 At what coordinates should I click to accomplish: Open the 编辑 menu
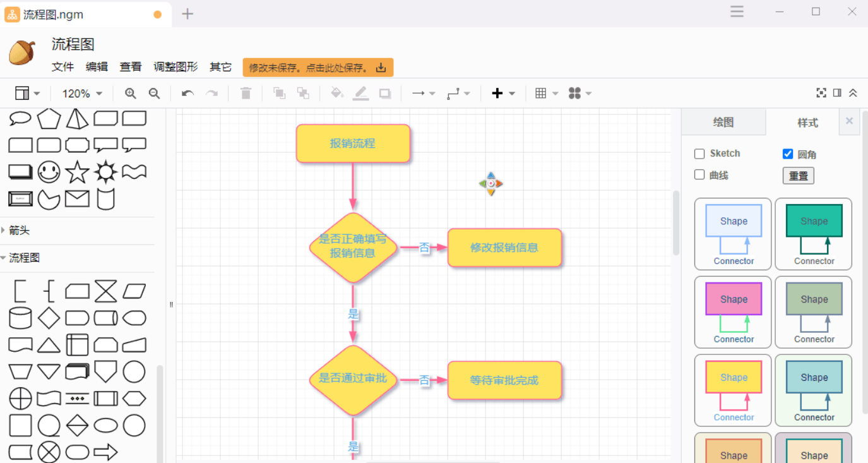click(97, 67)
